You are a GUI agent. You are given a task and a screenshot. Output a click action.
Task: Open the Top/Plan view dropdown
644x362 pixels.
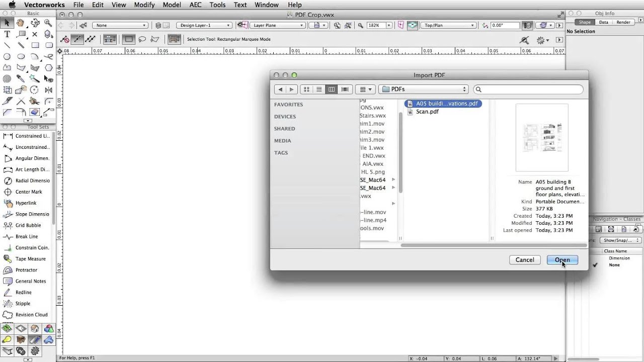(x=448, y=25)
